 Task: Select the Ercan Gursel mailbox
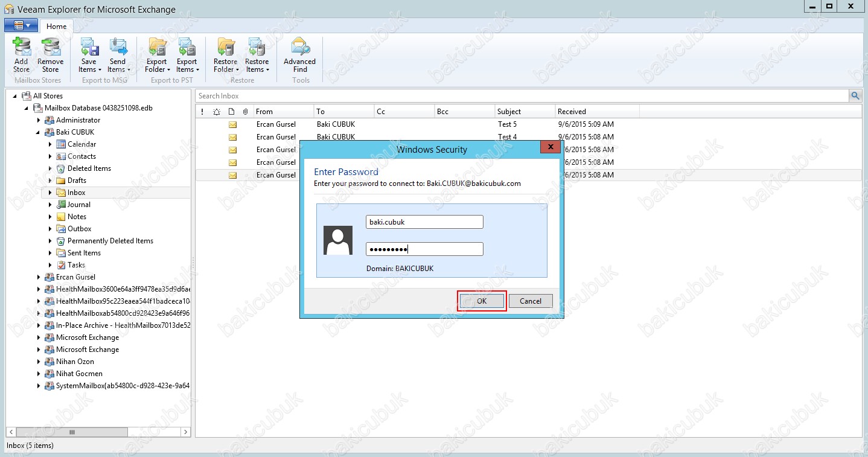pos(75,276)
